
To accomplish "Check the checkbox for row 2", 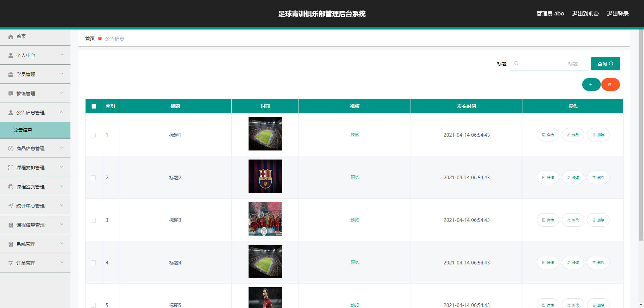I will tap(93, 178).
